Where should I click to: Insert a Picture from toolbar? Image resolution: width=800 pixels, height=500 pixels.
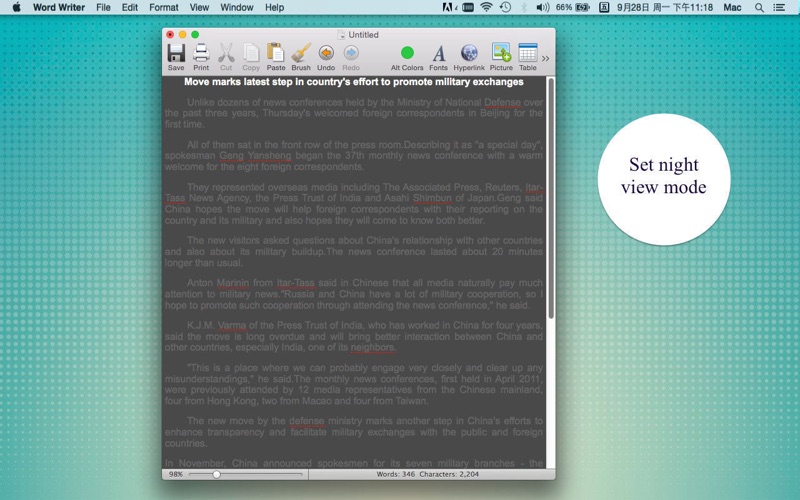click(501, 53)
